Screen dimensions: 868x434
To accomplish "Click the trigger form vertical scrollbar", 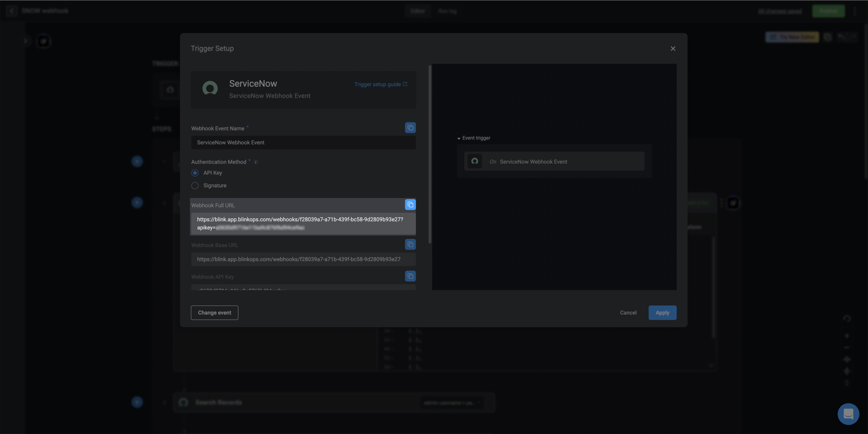I will click(x=430, y=154).
